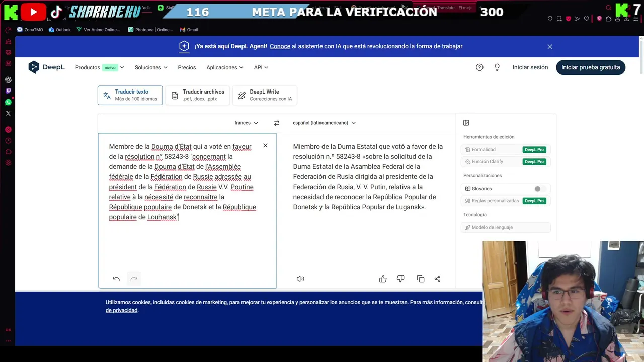The height and width of the screenshot is (362, 644).
Task: Switch to Traducir archivos tab
Action: (x=198, y=95)
